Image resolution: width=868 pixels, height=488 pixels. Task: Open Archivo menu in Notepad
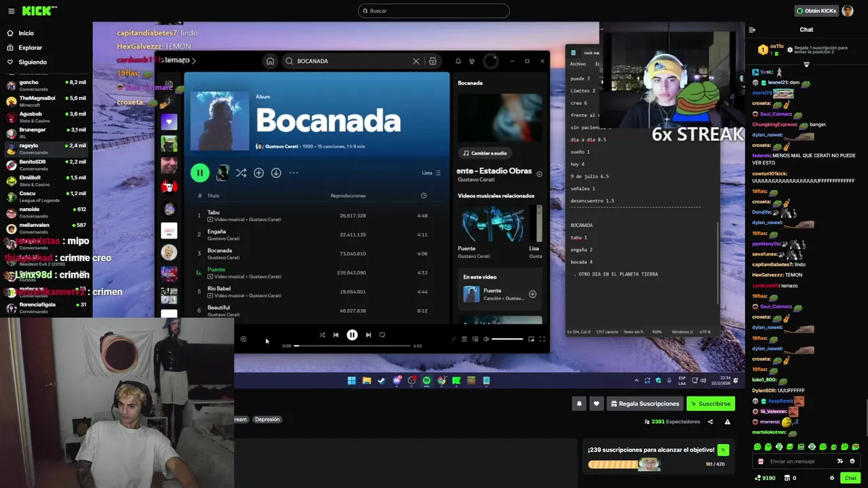click(x=578, y=64)
